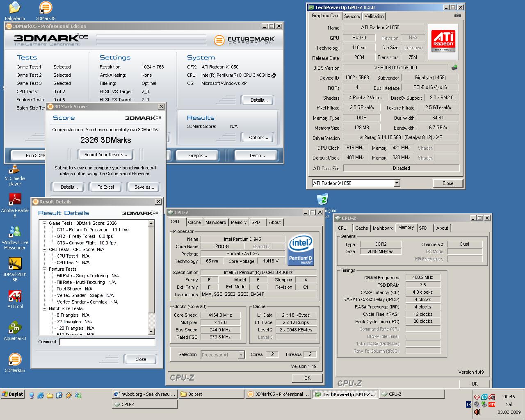Open the Başlat start button
Image resolution: width=525 pixels, height=420 pixels.
[13, 394]
